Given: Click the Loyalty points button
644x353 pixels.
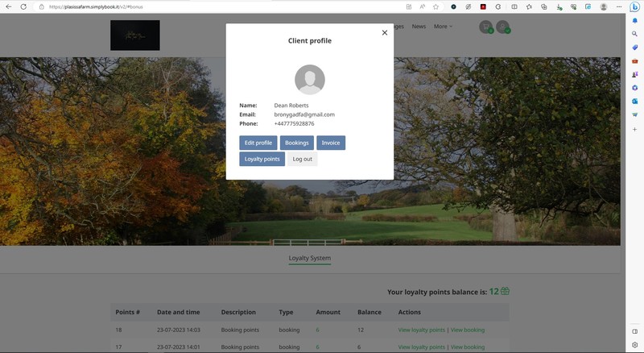Looking at the screenshot, I should pos(262,159).
